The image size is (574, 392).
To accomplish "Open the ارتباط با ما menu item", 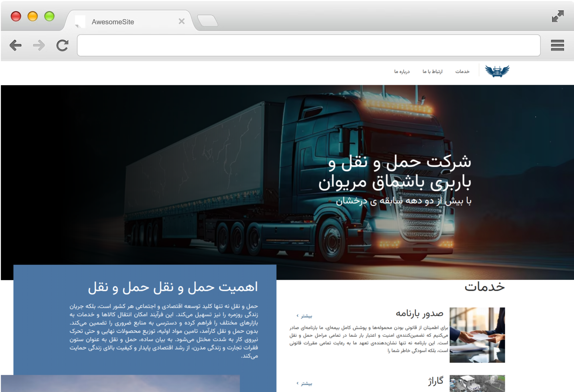I will pos(432,72).
